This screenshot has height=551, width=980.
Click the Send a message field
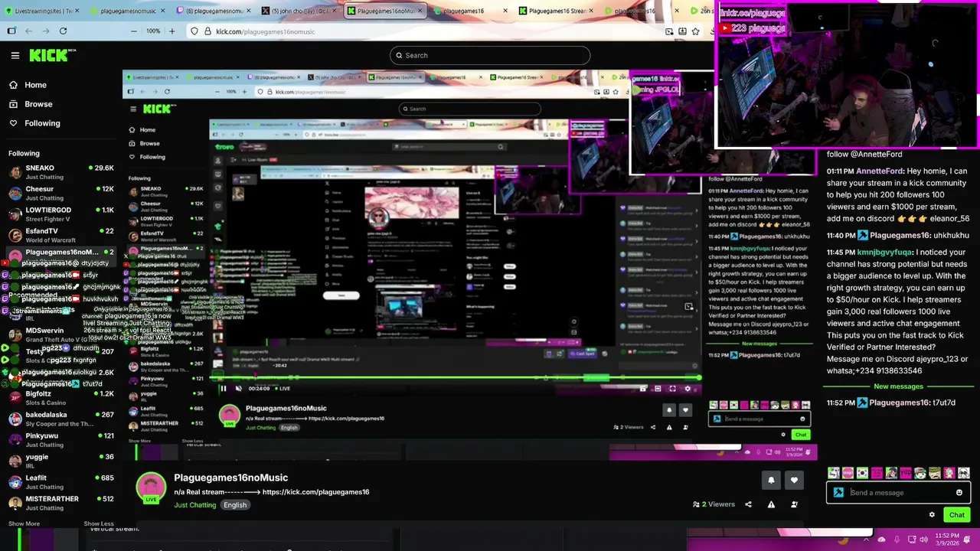[x=899, y=493]
